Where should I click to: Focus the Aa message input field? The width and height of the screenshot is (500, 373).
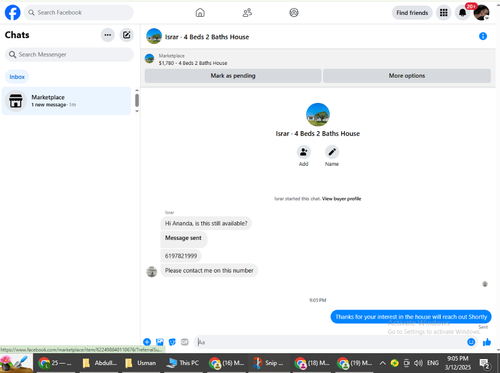point(330,342)
